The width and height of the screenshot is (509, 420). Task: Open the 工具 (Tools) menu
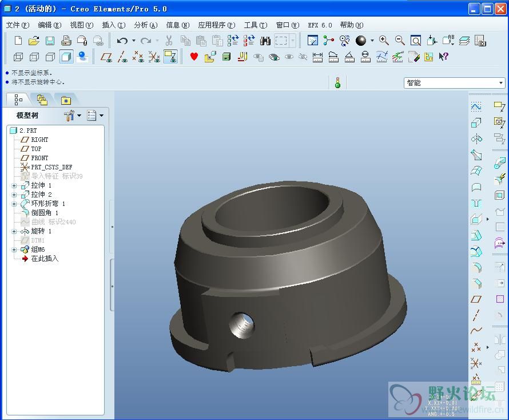pos(256,25)
